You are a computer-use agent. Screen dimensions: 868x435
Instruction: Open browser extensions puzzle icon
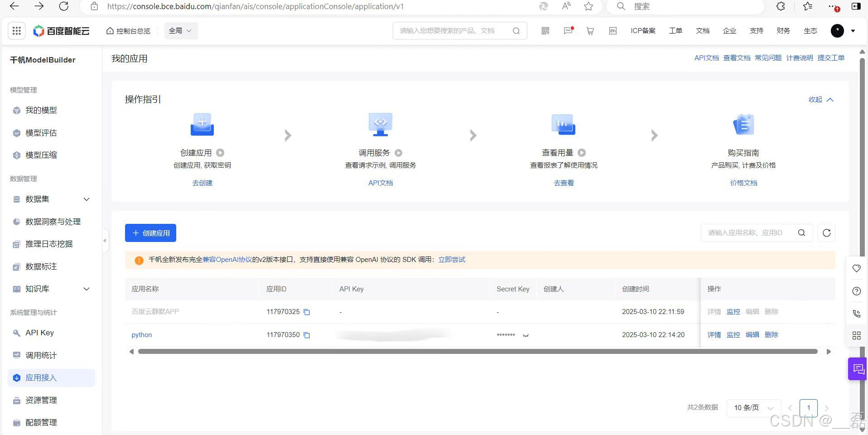(x=781, y=6)
